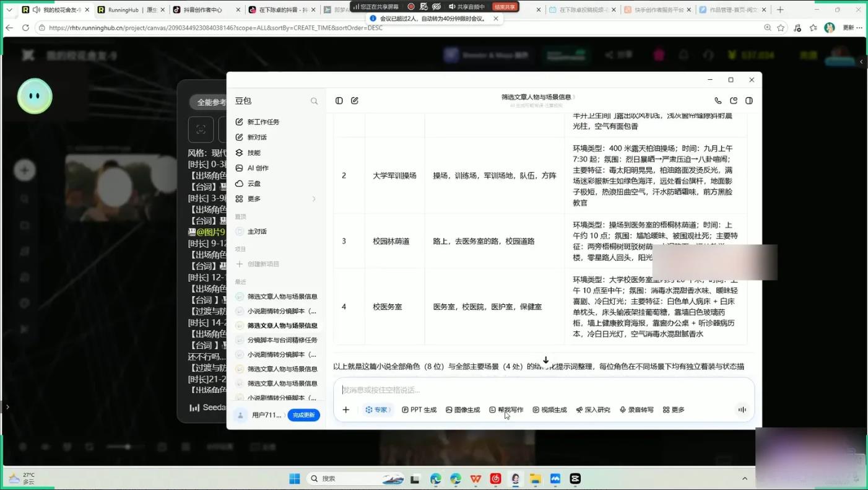Reload the page in the browser
Image resolution: width=868 pixels, height=490 pixels.
click(x=25, y=28)
